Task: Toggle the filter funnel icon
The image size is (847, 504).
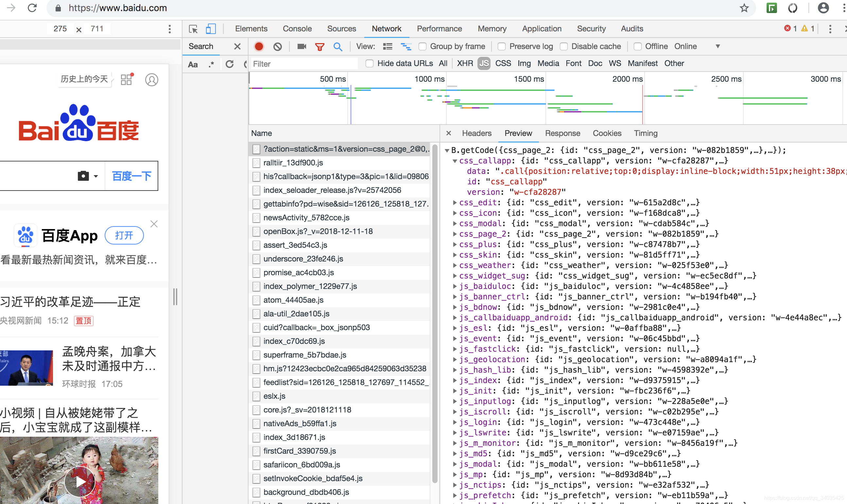Action: pyautogui.click(x=320, y=46)
